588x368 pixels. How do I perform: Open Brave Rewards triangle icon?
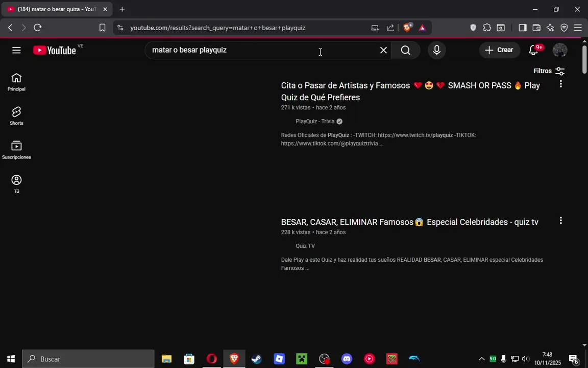click(x=422, y=28)
